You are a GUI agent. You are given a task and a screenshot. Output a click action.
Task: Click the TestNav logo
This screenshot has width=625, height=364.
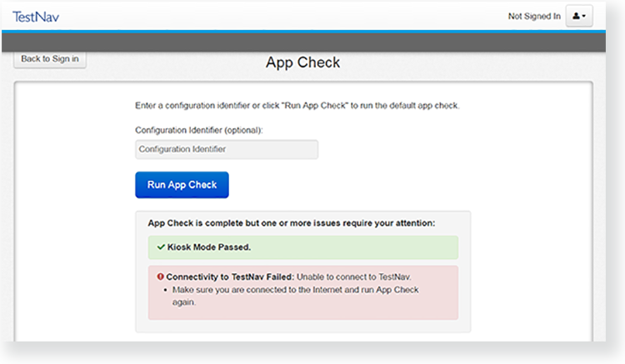(x=36, y=16)
